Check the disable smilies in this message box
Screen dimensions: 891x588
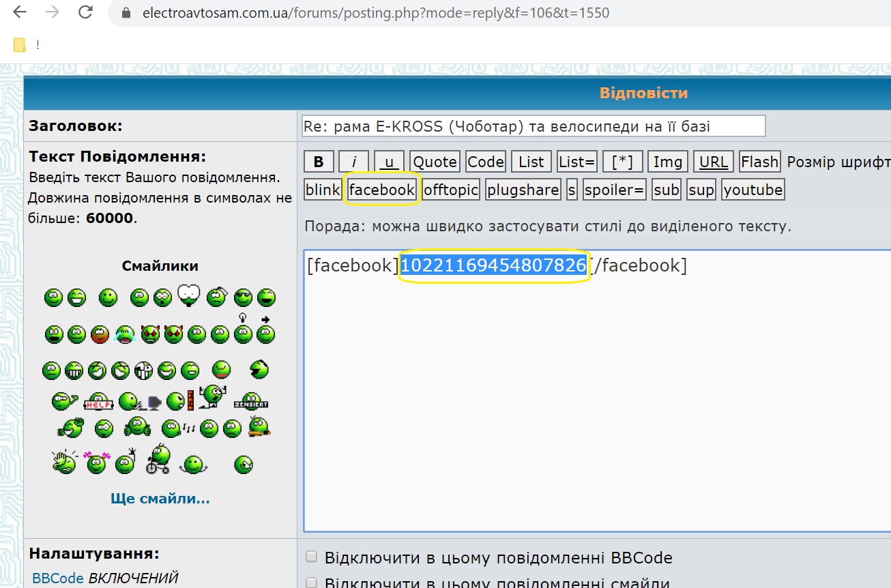click(311, 583)
